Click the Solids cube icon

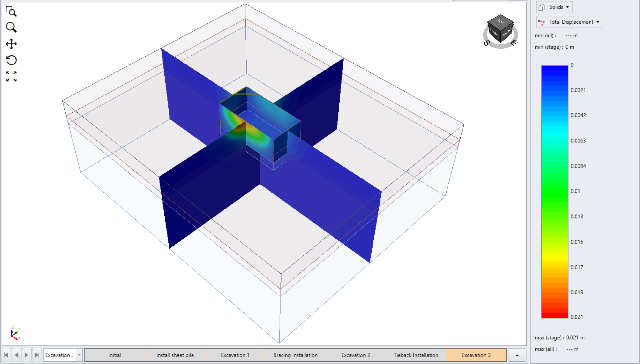pyautogui.click(x=542, y=7)
